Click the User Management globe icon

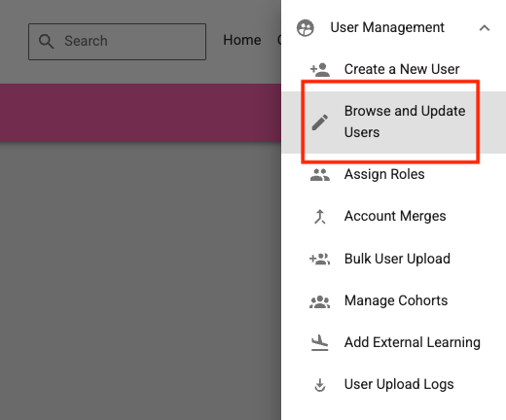pos(306,28)
